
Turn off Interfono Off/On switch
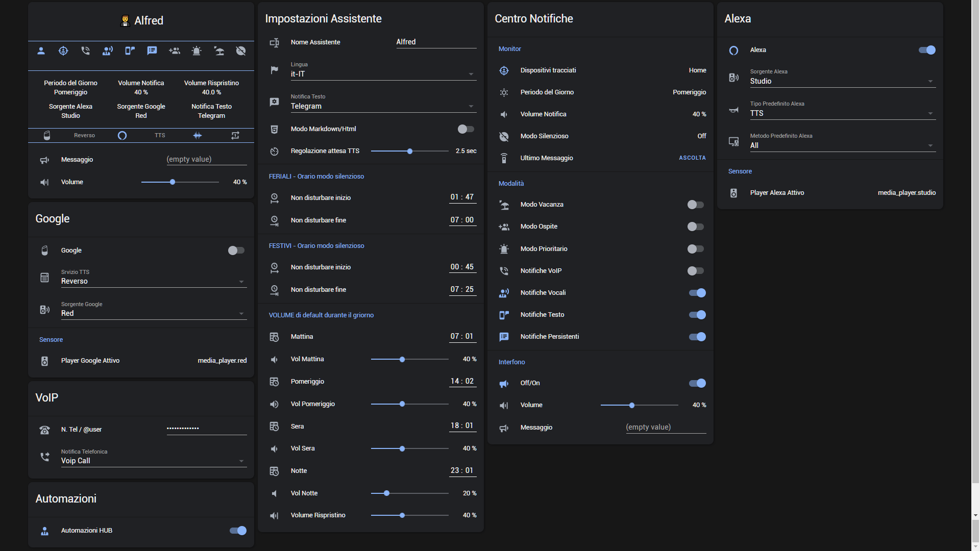coord(697,383)
